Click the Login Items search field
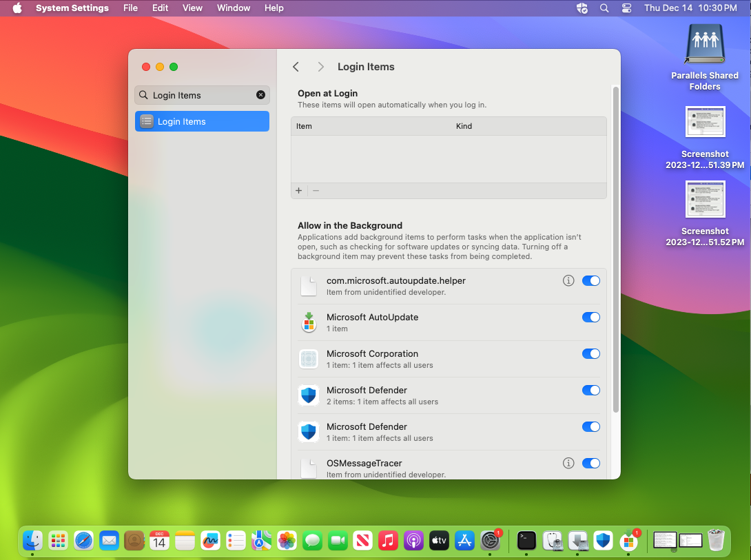The width and height of the screenshot is (751, 560). tap(202, 95)
